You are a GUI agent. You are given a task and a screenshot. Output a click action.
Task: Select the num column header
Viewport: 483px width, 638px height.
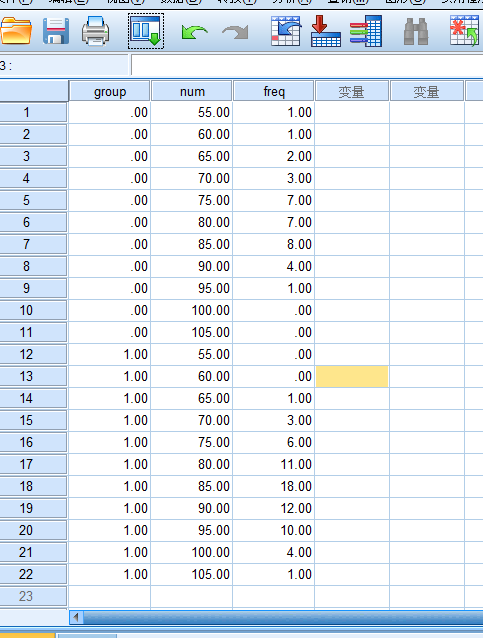point(192,92)
